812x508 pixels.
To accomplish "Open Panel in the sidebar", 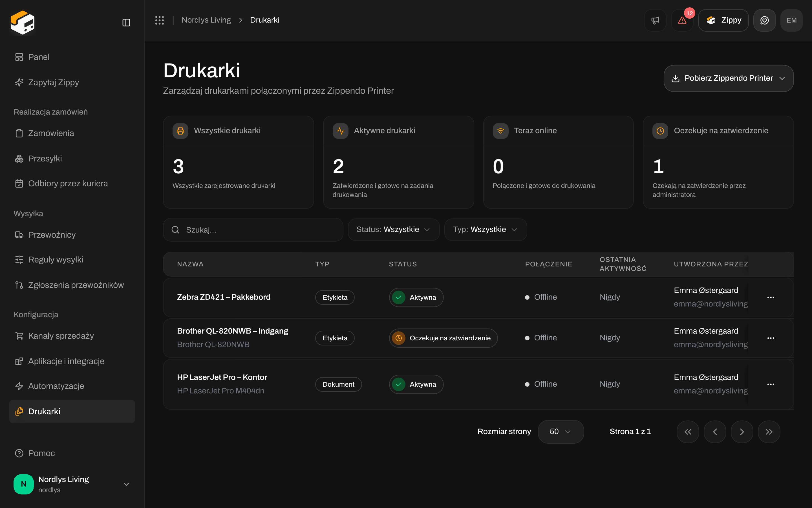I will click(x=72, y=57).
